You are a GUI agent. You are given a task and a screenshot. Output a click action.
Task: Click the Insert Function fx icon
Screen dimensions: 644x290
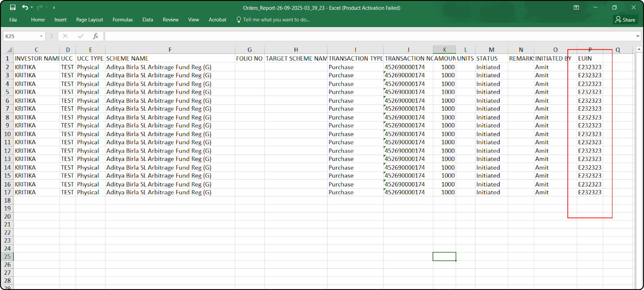coord(95,36)
